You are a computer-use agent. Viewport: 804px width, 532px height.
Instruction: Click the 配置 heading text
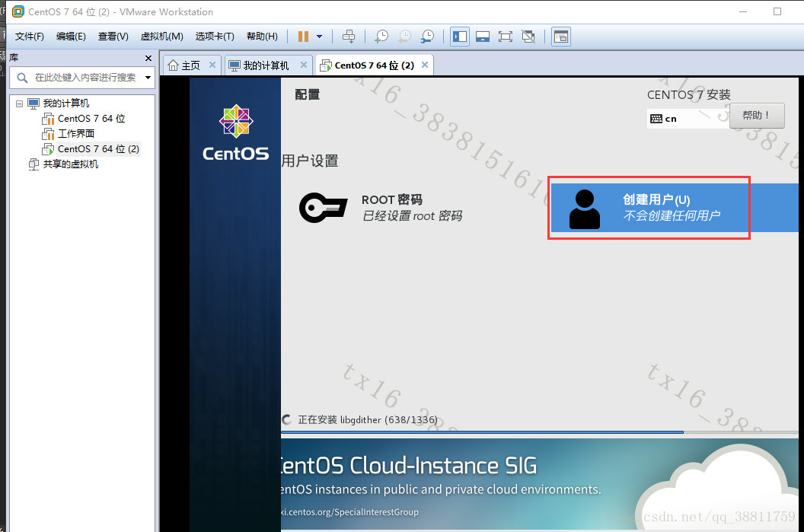307,94
